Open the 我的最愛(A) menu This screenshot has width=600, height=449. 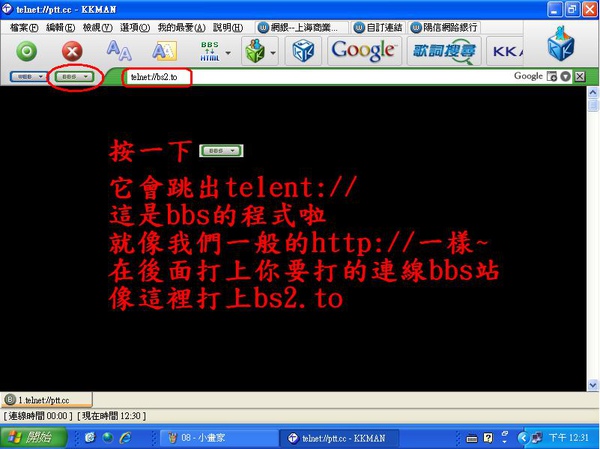click(x=181, y=28)
